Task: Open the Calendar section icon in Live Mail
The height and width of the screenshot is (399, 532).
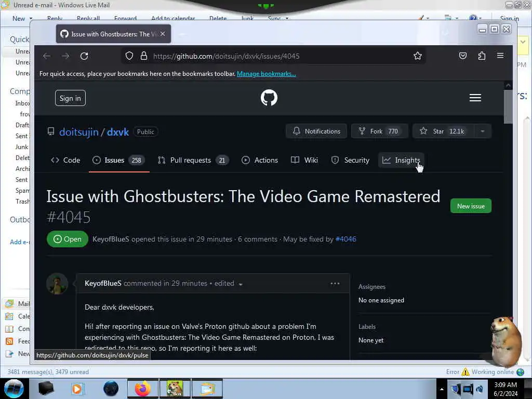Action: point(9,316)
